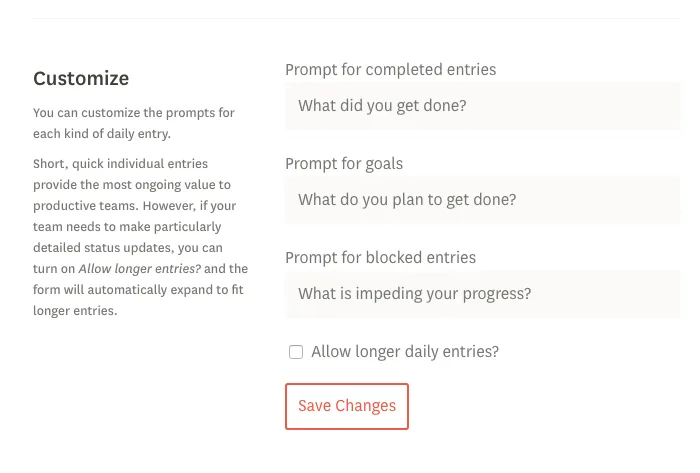Focus the 'What did you get done?' field
700x473 pixels.
coord(483,106)
